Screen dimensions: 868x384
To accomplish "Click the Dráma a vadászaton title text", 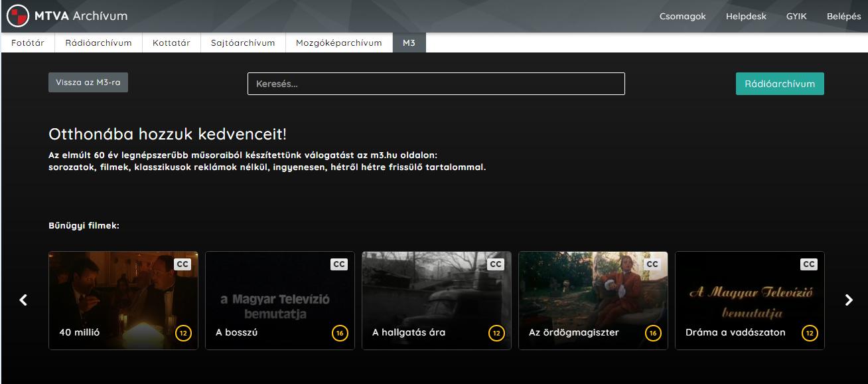I will [x=735, y=332].
